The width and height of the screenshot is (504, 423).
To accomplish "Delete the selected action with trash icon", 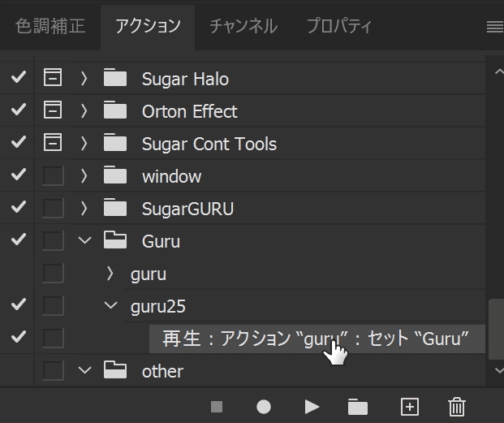I will pyautogui.click(x=457, y=407).
